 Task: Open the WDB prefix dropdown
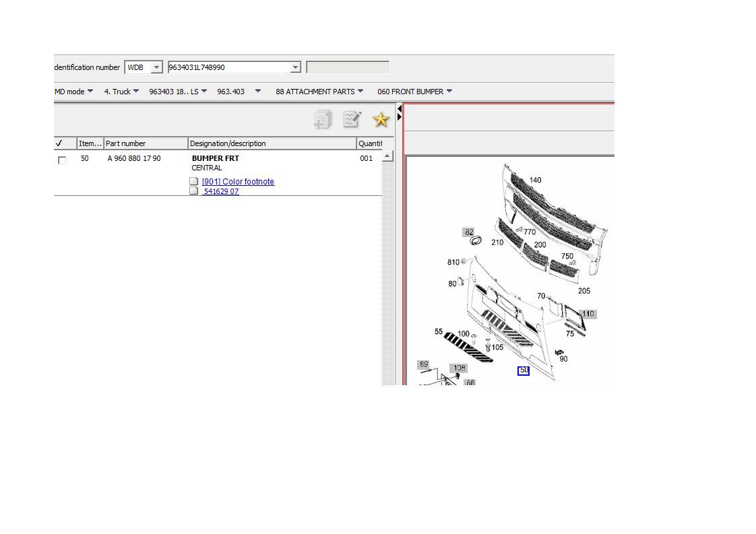coord(156,67)
